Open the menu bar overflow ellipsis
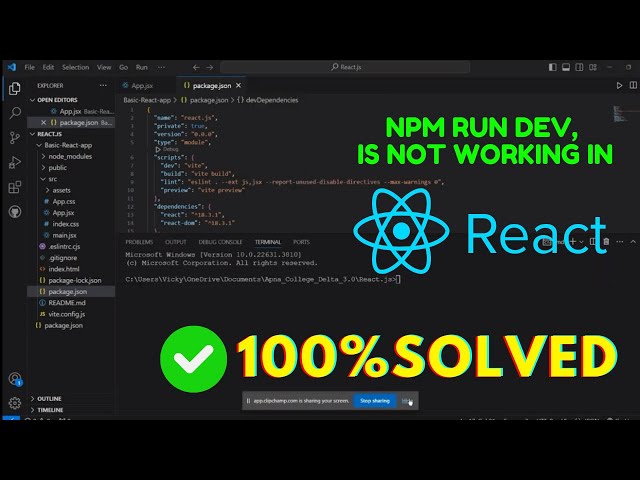The width and height of the screenshot is (640, 480). [162, 67]
